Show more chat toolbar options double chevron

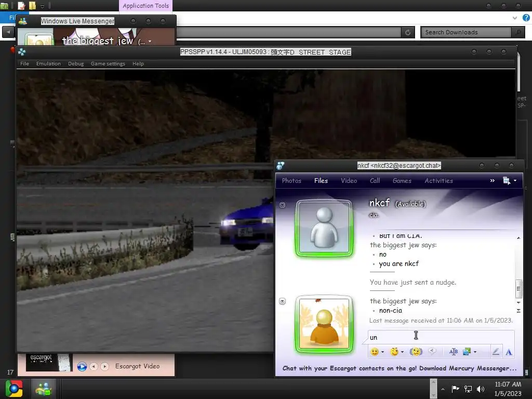pyautogui.click(x=493, y=181)
